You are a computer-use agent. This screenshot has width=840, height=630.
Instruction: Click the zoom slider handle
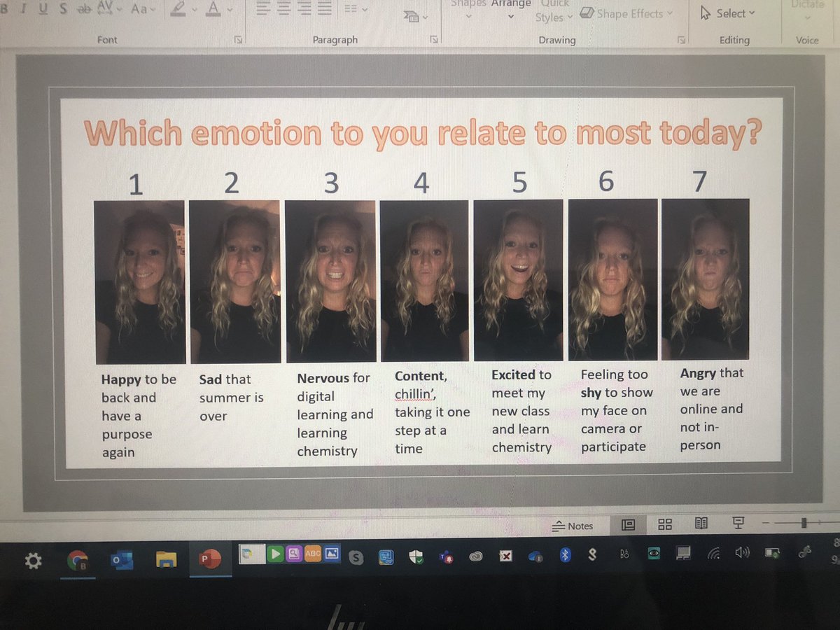(x=804, y=523)
